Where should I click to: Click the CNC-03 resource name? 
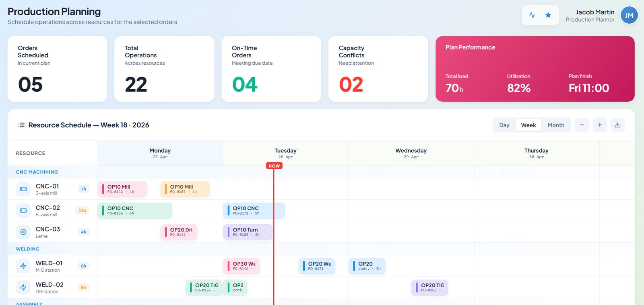pyautogui.click(x=47, y=229)
